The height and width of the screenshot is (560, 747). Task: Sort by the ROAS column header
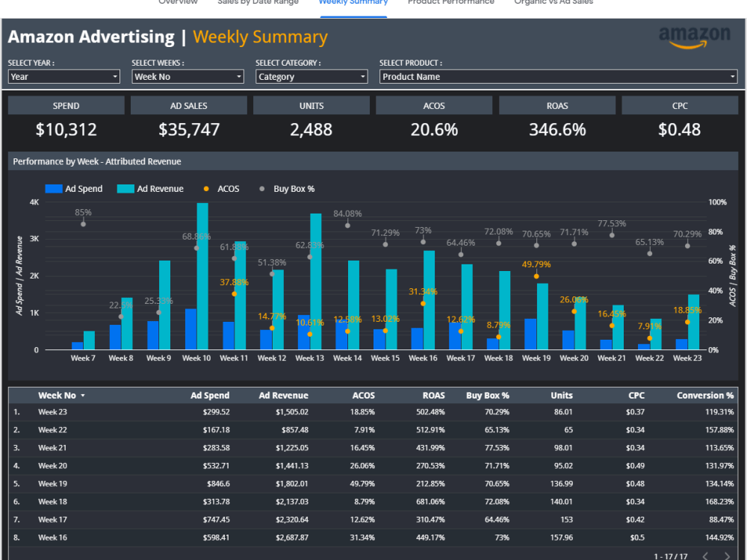point(433,395)
